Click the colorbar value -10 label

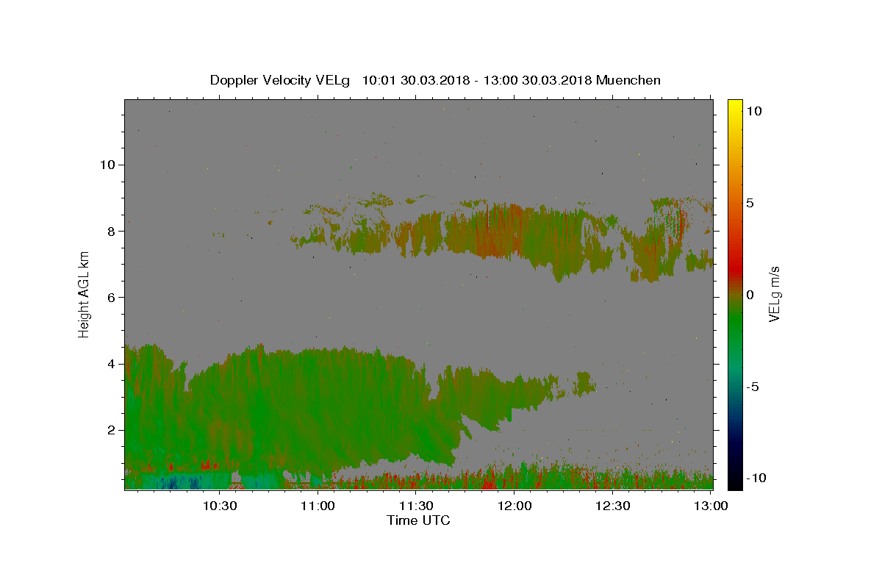tap(756, 478)
